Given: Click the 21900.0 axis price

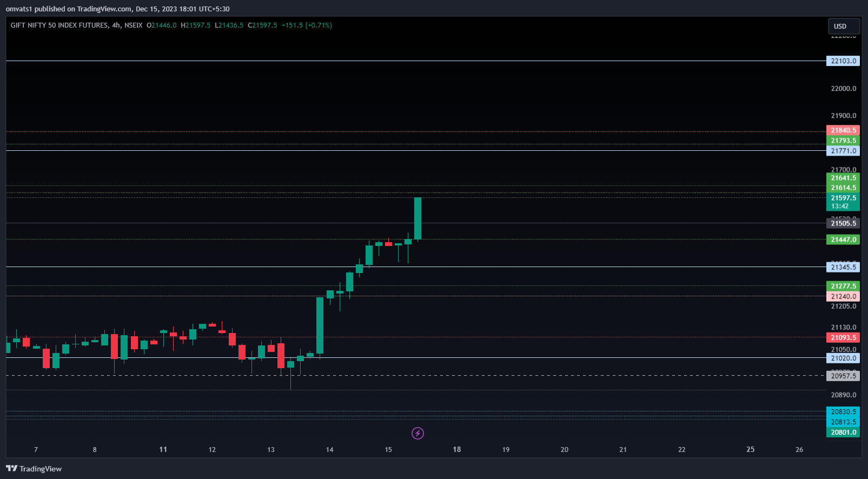Looking at the screenshot, I should pos(844,116).
